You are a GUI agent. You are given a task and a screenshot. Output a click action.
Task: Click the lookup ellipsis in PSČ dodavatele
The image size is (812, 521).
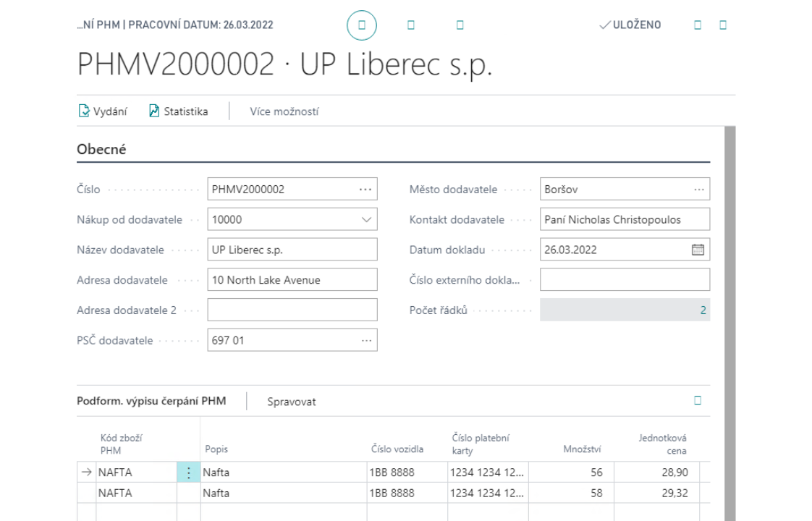pyautogui.click(x=366, y=340)
